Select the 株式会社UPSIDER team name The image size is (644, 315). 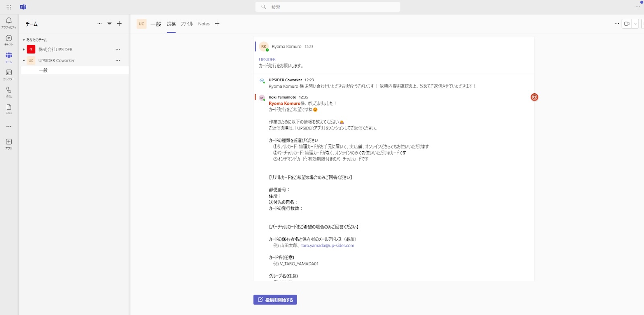56,49
